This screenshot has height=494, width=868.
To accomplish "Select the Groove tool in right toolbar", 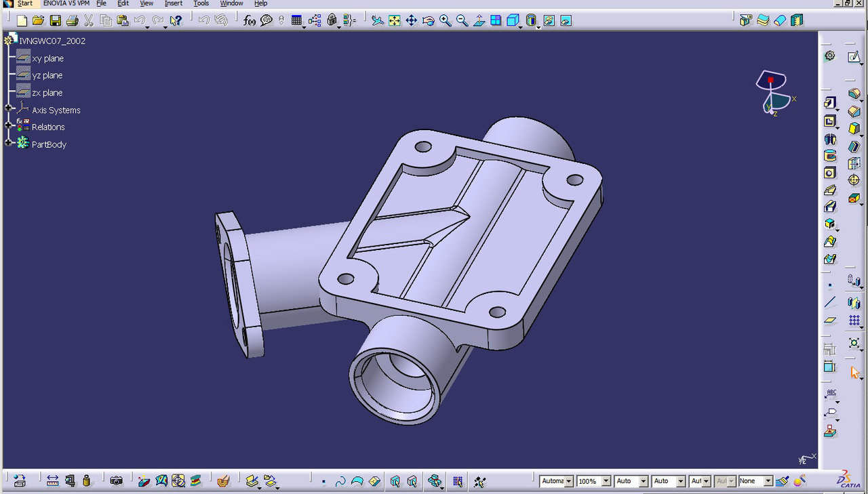I will click(x=830, y=156).
